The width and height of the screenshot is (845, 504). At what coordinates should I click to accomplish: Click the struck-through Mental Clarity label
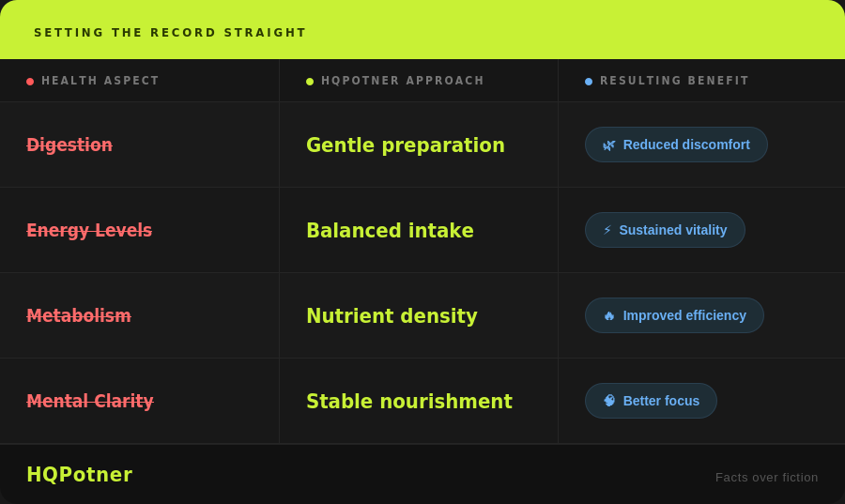point(90,402)
